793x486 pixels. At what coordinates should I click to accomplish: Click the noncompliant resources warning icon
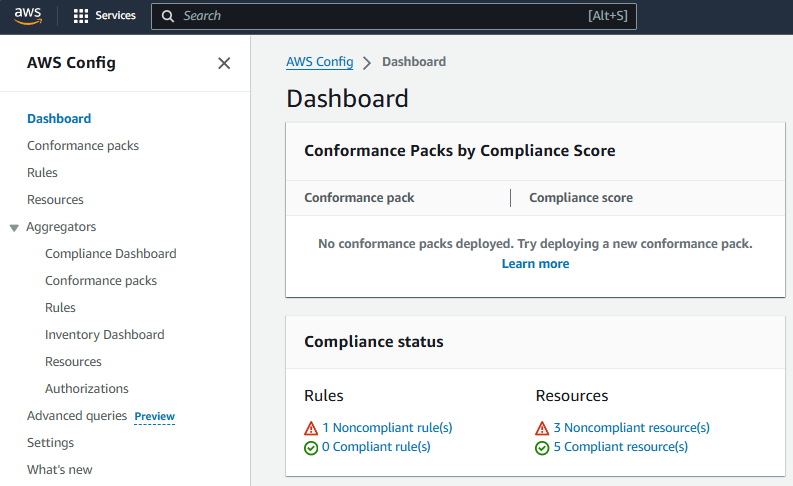pos(542,428)
